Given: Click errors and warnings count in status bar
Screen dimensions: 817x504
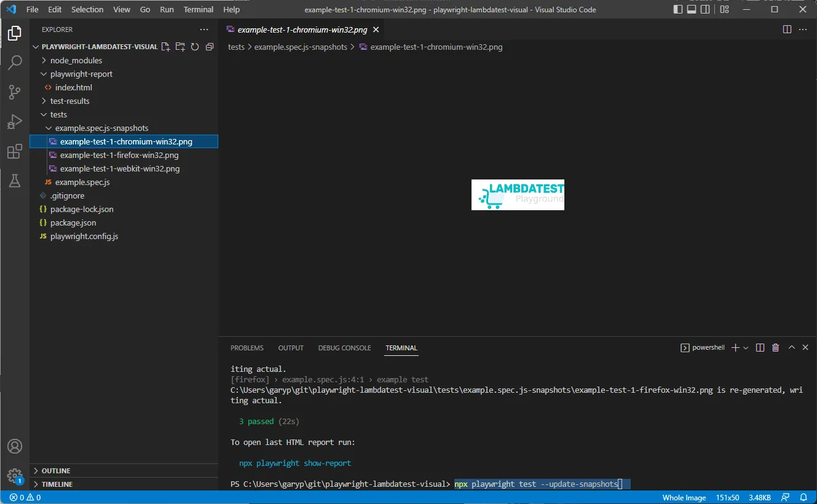Looking at the screenshot, I should pyautogui.click(x=25, y=497).
